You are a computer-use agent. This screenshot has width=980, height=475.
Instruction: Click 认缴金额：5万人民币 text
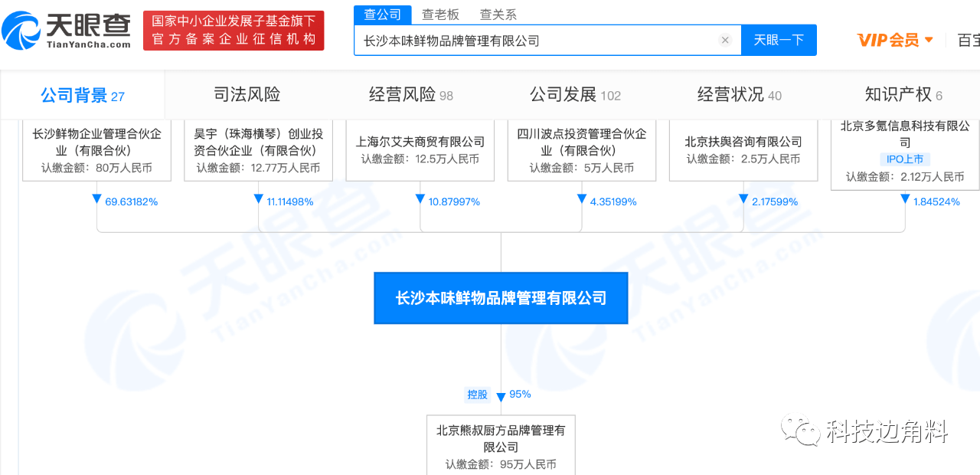[582, 168]
